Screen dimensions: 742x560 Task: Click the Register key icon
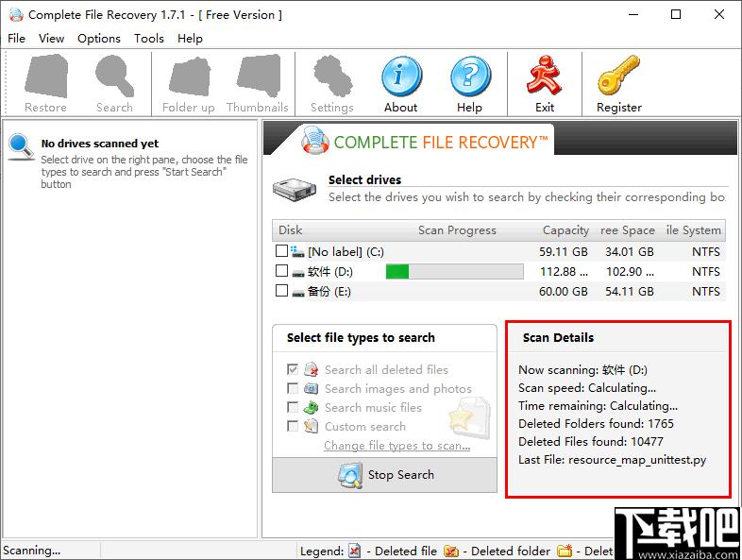[x=618, y=75]
